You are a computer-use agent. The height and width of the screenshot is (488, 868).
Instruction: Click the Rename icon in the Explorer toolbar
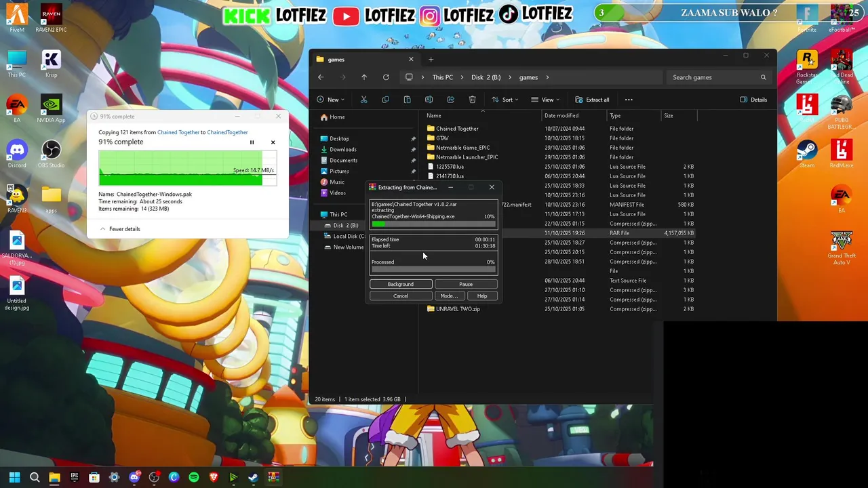pos(429,100)
